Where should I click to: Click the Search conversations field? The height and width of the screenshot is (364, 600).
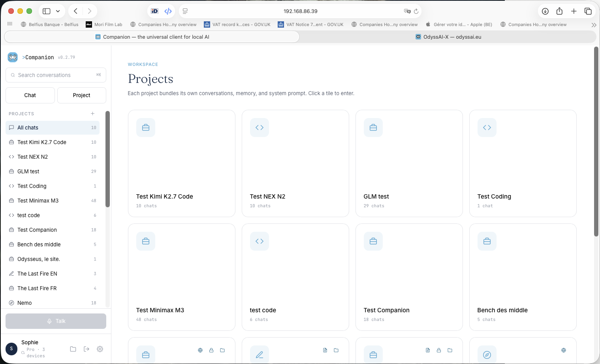click(56, 75)
